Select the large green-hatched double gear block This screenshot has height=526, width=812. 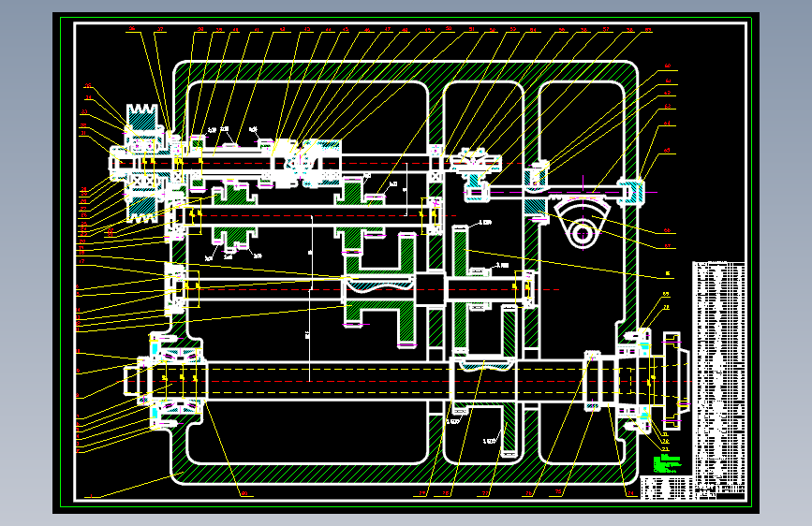pos(379,290)
